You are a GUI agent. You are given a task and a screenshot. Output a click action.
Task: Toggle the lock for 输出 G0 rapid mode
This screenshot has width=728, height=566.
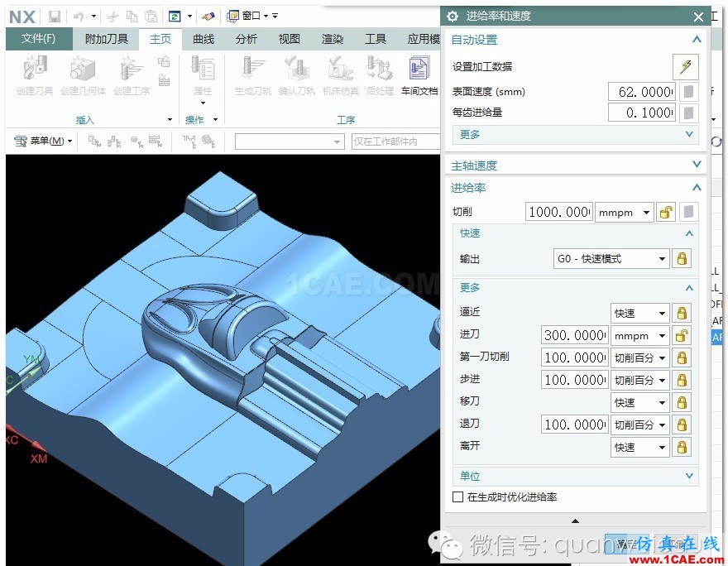[682, 258]
